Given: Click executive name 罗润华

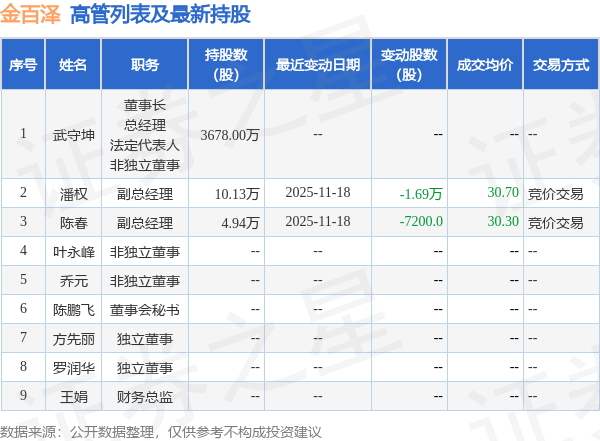Looking at the screenshot, I should (x=73, y=368).
